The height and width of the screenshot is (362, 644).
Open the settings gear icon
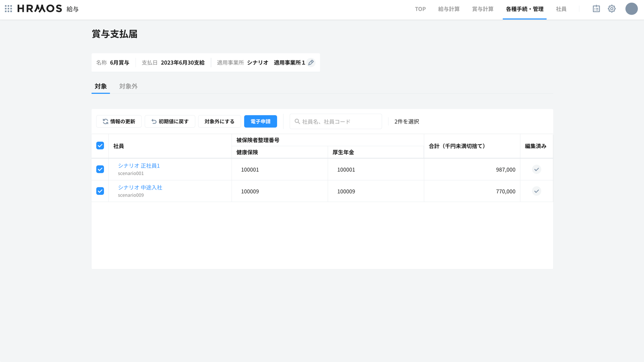[611, 8]
